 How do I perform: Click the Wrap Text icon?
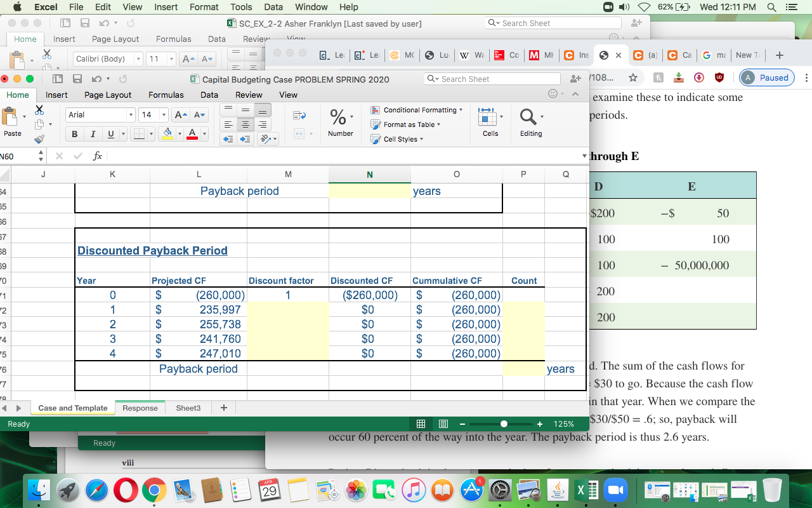(299, 116)
